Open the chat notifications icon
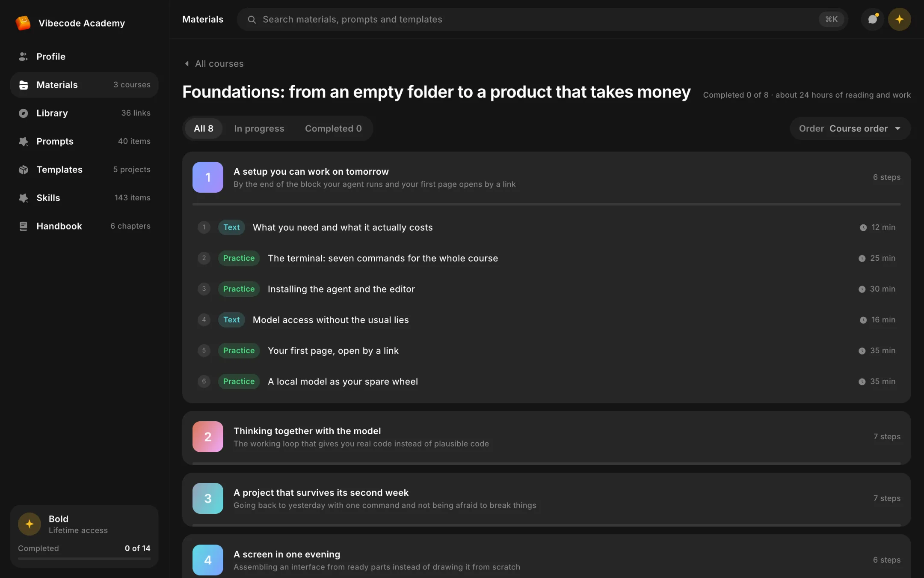Image resolution: width=924 pixels, height=578 pixels. pyautogui.click(x=873, y=19)
